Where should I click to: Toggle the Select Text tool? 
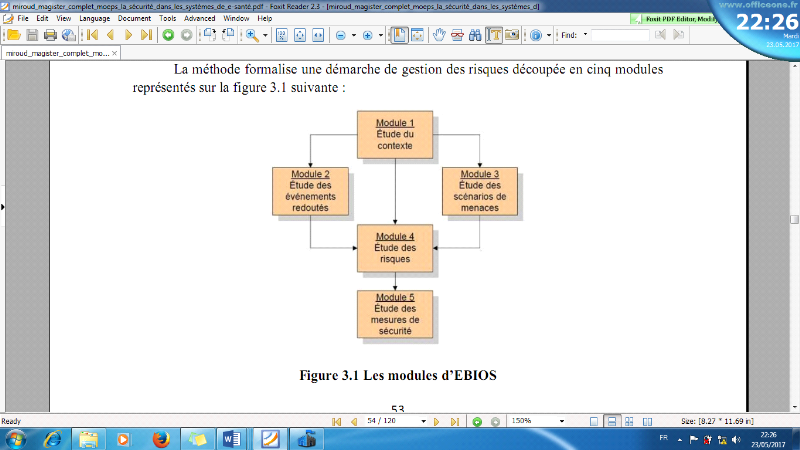click(493, 35)
